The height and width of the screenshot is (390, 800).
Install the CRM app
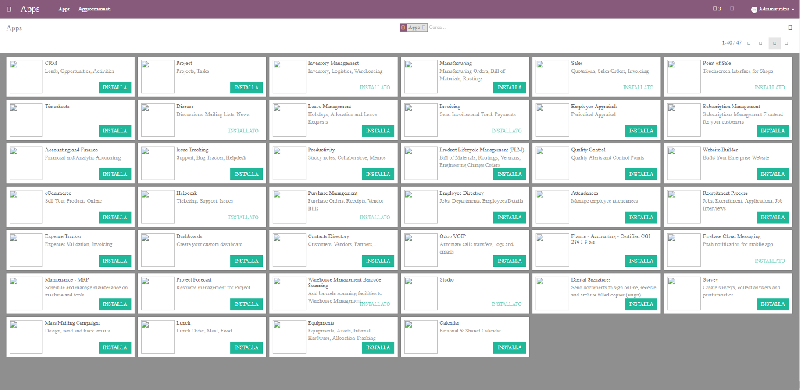pyautogui.click(x=115, y=87)
